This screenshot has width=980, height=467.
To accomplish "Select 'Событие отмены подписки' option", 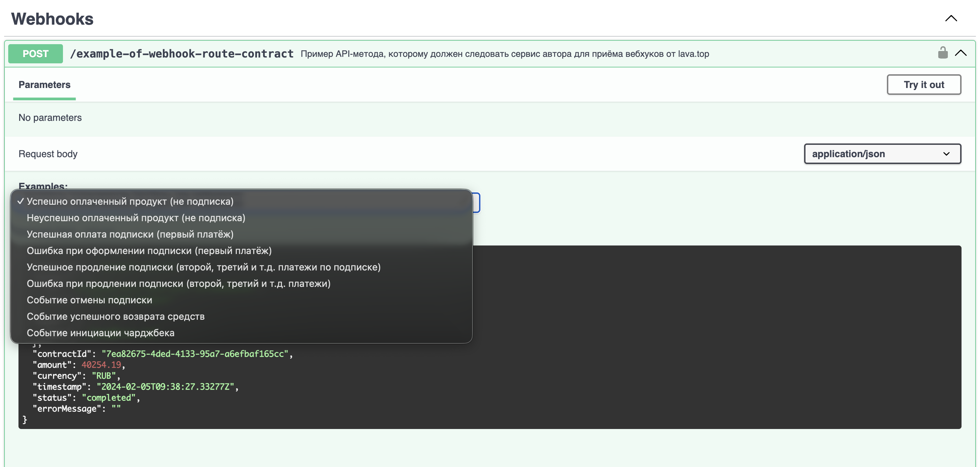I will point(241,300).
